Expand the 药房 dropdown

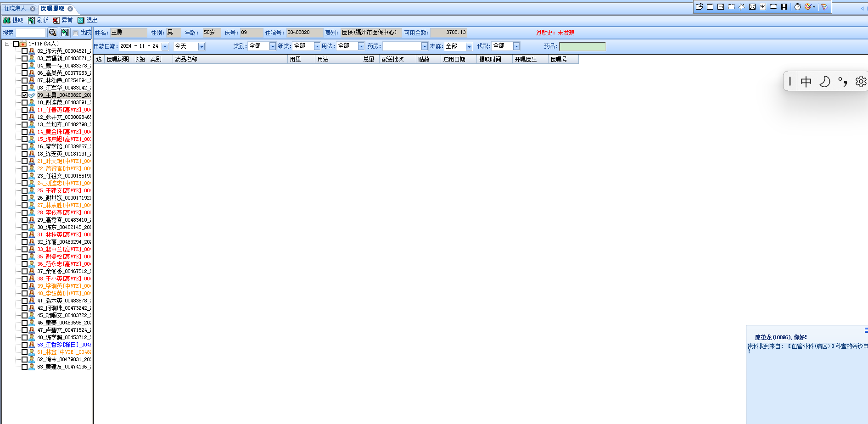pyautogui.click(x=425, y=46)
